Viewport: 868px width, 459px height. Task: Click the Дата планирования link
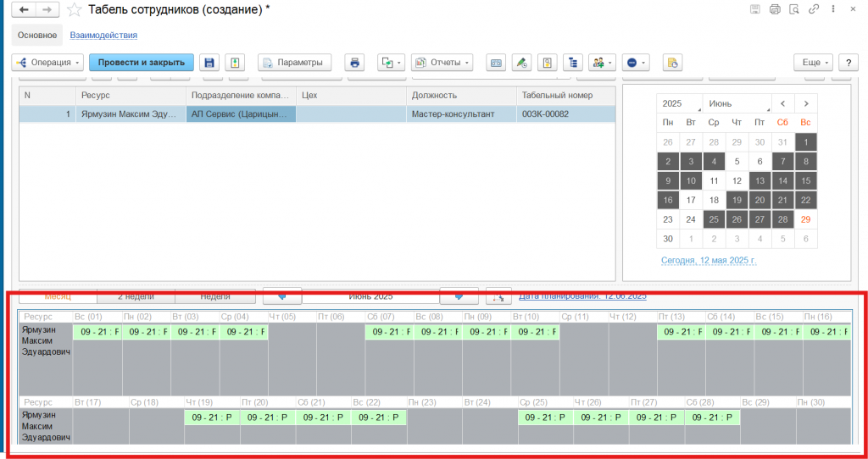(x=582, y=296)
